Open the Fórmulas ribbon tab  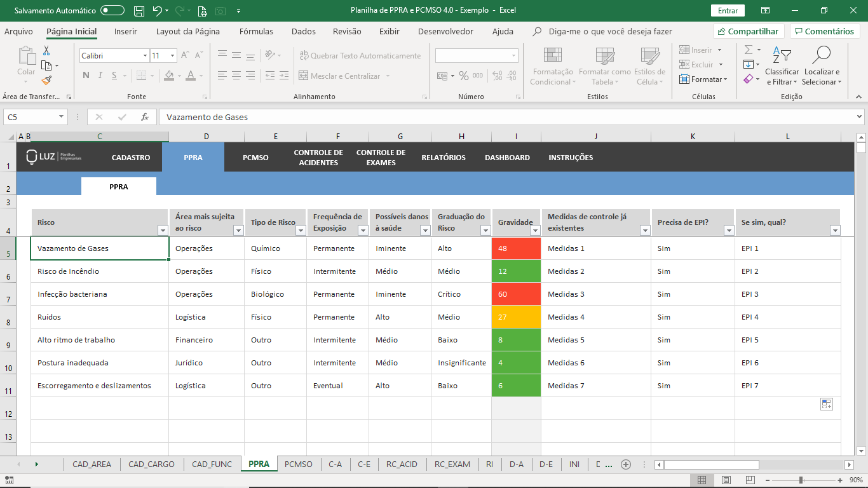(x=256, y=31)
